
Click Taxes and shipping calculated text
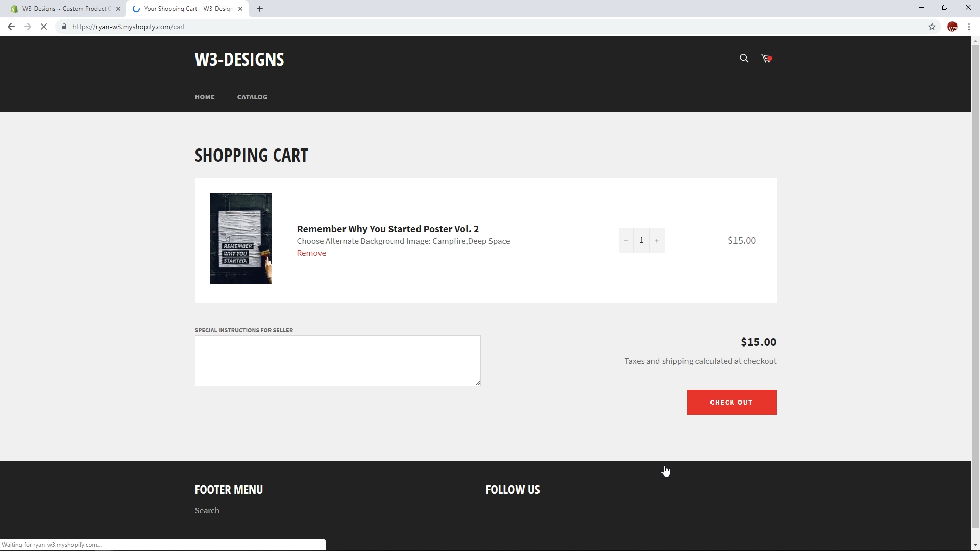700,361
